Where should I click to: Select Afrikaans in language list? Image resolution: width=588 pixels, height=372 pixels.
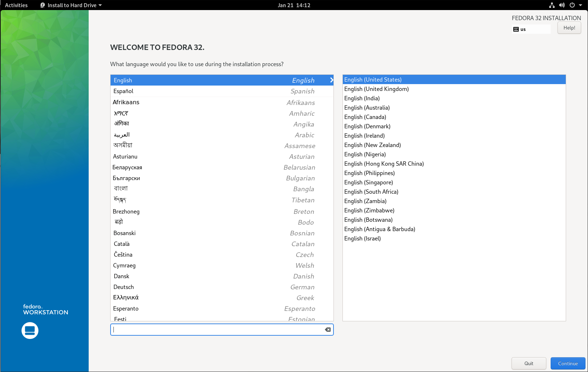coord(222,102)
